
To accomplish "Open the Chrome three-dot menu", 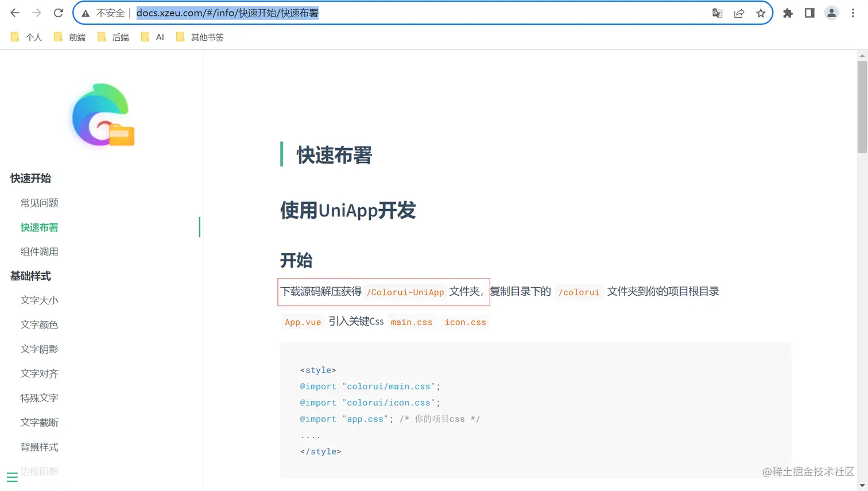I will (x=853, y=13).
